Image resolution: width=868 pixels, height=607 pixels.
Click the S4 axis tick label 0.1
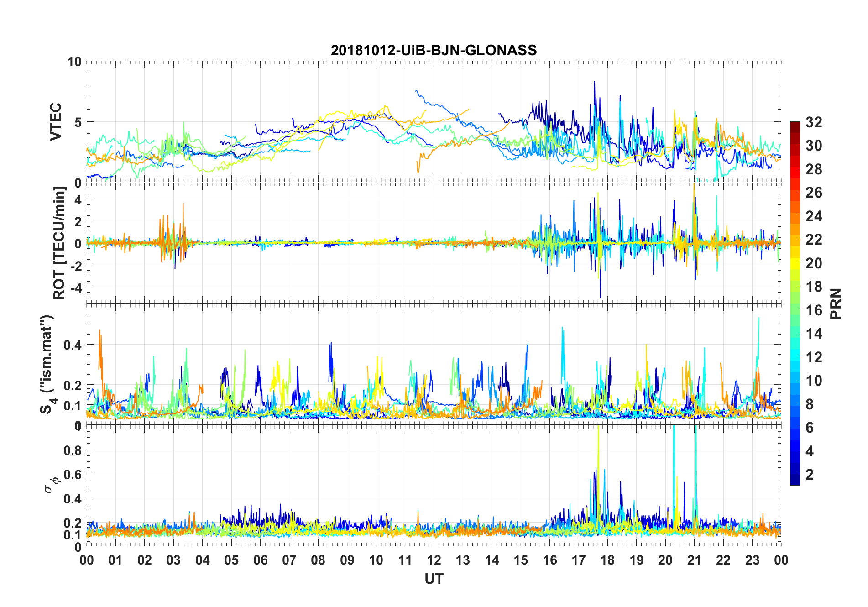(73, 406)
